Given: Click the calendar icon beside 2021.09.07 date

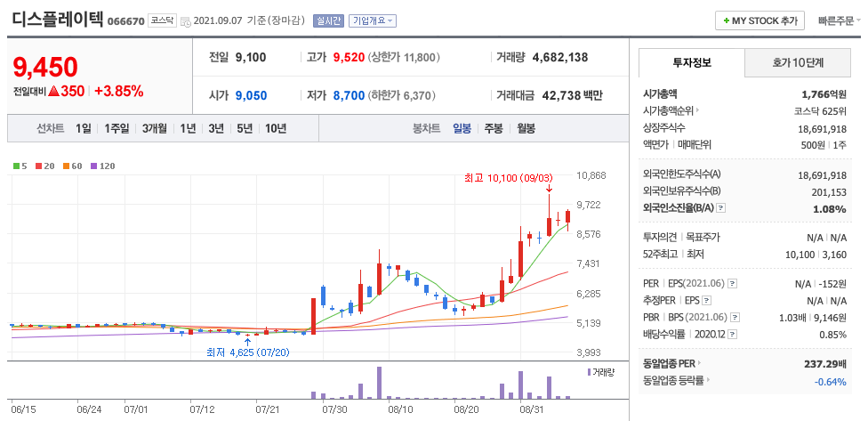Looking at the screenshot, I should coord(186,21).
